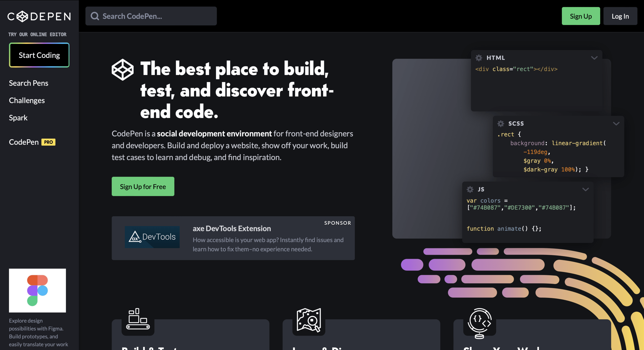The width and height of the screenshot is (644, 350).
Task: Open JS panel settings gear
Action: click(x=470, y=189)
